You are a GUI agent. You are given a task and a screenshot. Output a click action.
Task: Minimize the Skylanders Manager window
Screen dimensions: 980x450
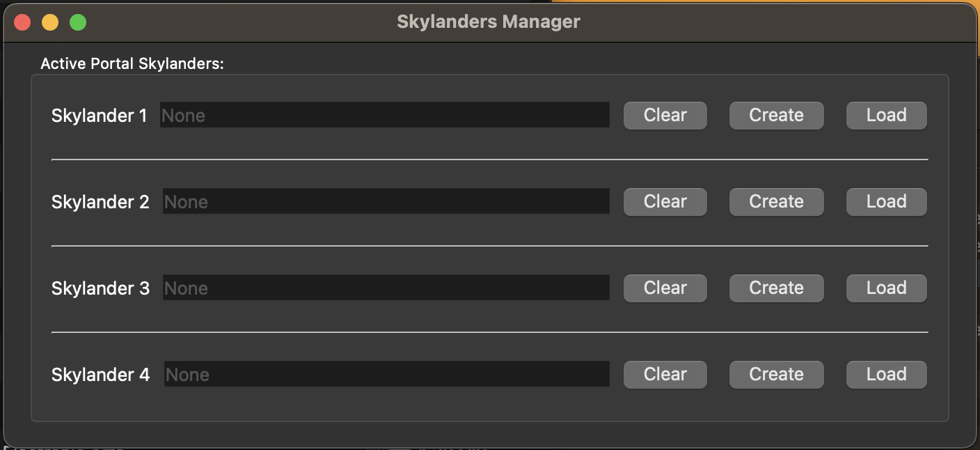pyautogui.click(x=50, y=22)
